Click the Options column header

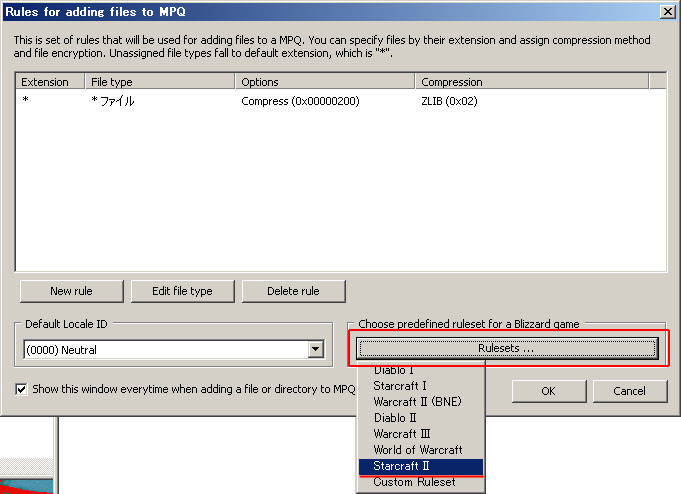(x=325, y=82)
